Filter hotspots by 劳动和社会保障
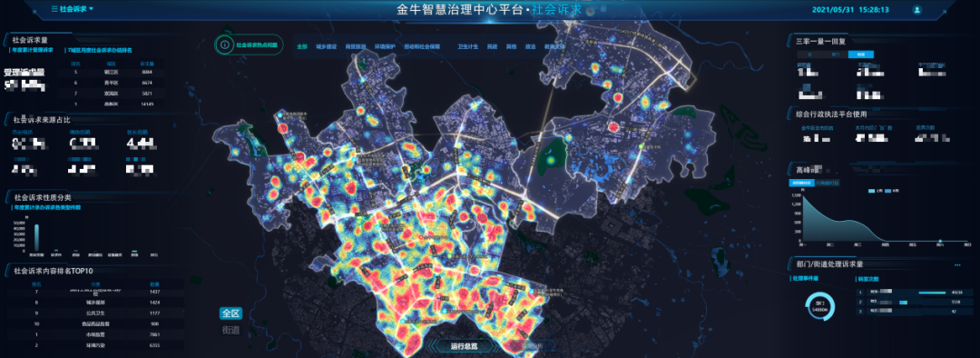The height and width of the screenshot is (358, 980). pyautogui.click(x=422, y=46)
